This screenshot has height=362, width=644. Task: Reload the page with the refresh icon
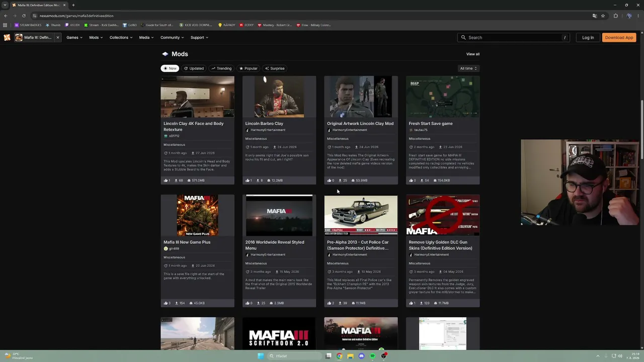click(24, 16)
